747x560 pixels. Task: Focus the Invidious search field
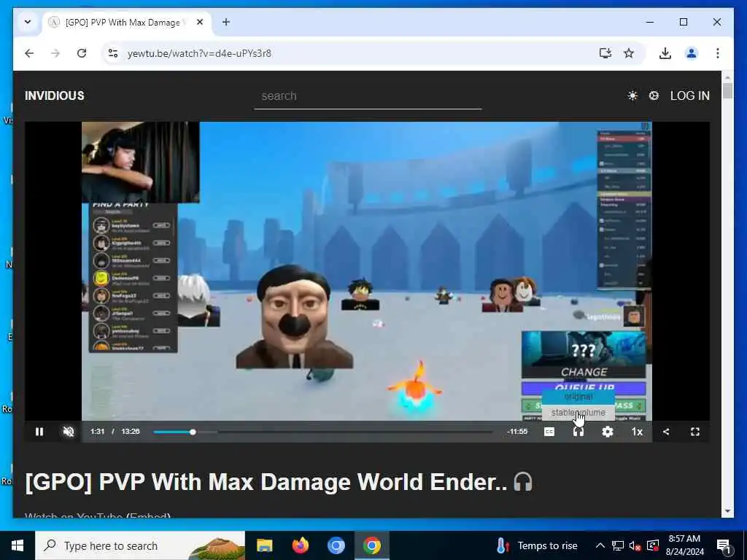(x=368, y=96)
